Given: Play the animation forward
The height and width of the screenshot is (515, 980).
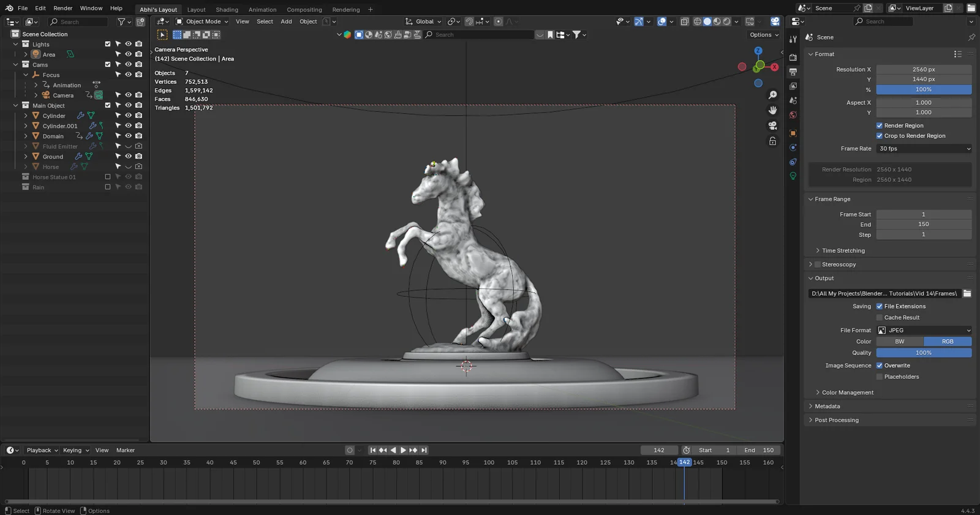Looking at the screenshot, I should pos(403,450).
